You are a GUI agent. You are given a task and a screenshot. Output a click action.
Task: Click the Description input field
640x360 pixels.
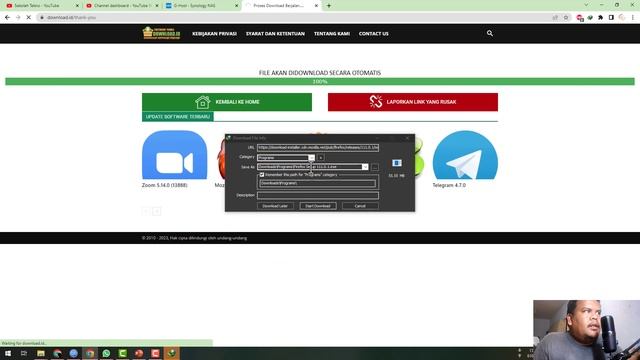click(x=318, y=195)
